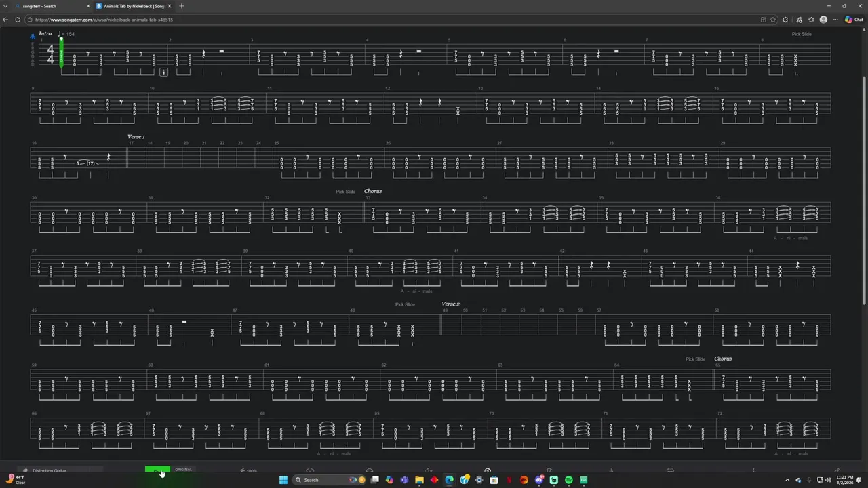Open the tab actions dropdown at top left

pyautogui.click(x=6, y=6)
